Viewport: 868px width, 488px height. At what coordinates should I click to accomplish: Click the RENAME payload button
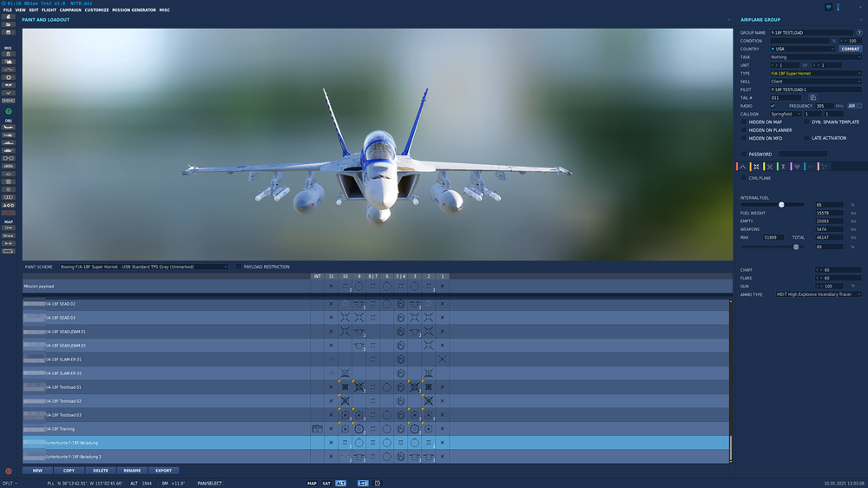tap(132, 471)
